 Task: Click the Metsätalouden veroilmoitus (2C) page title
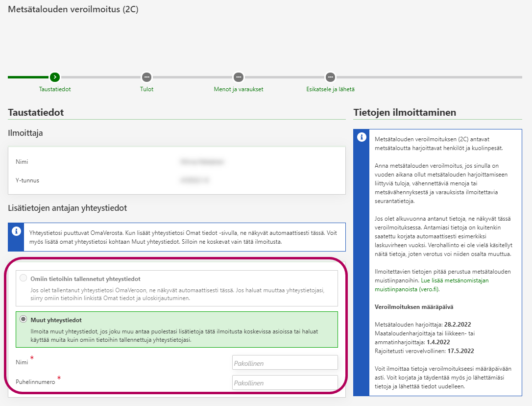point(73,9)
